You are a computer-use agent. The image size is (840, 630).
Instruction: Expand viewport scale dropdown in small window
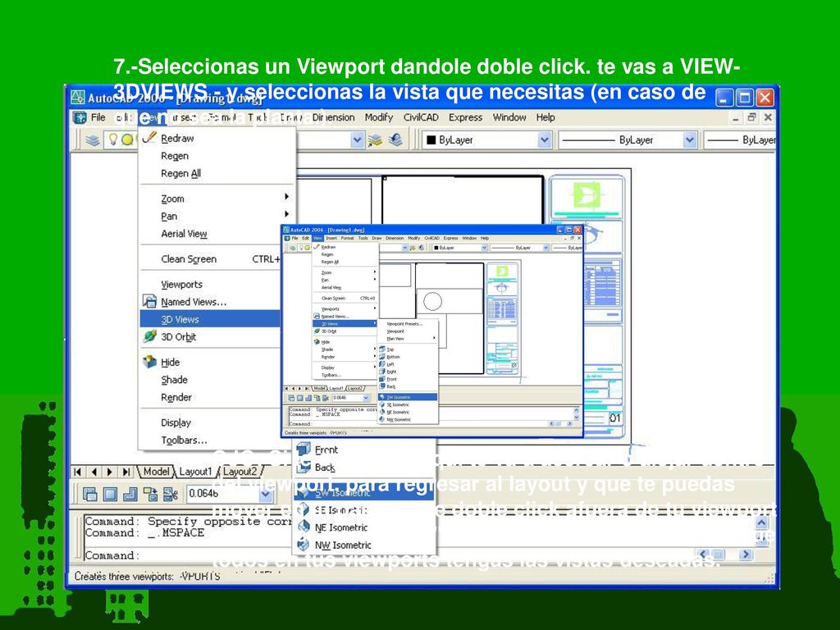tap(366, 398)
